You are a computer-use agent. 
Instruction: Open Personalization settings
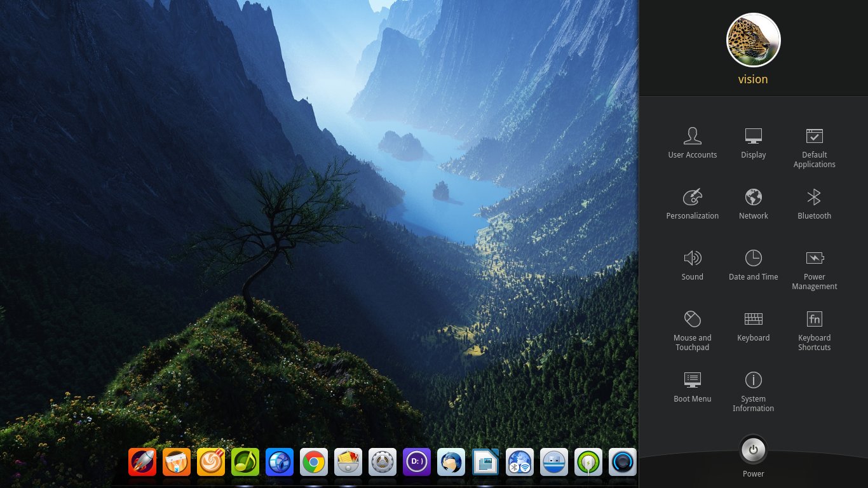pyautogui.click(x=692, y=203)
